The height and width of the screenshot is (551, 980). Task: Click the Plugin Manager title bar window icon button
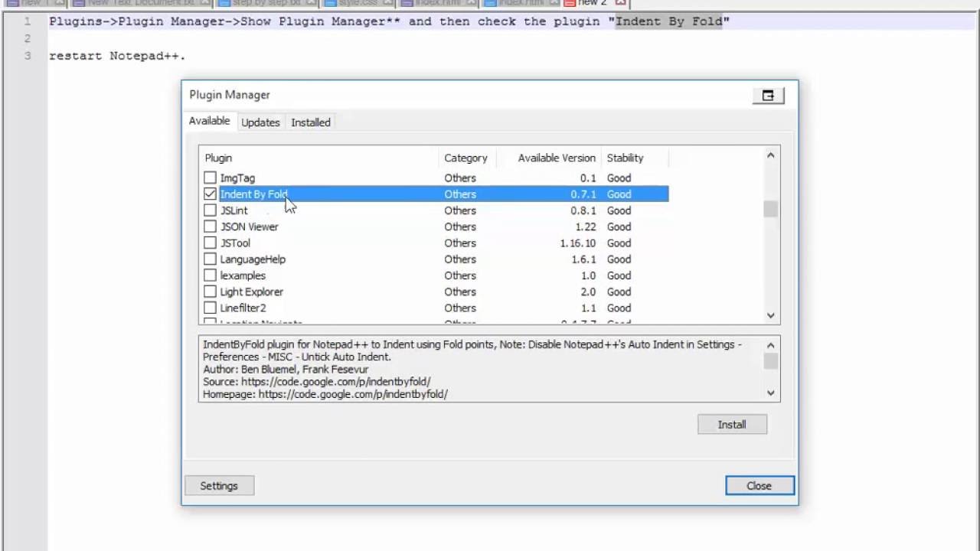pos(768,96)
